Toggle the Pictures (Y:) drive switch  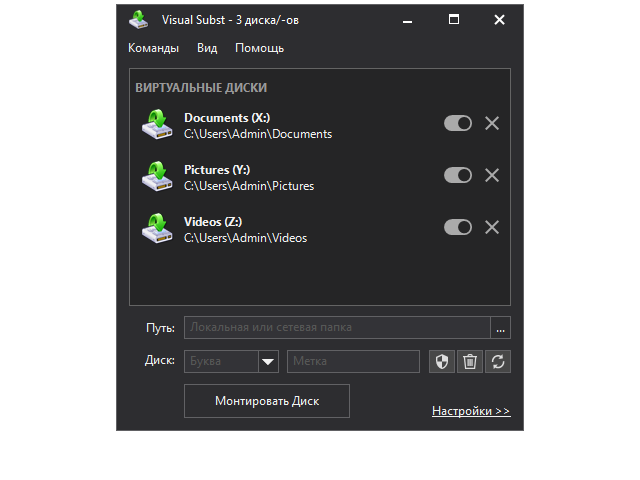[458, 176]
